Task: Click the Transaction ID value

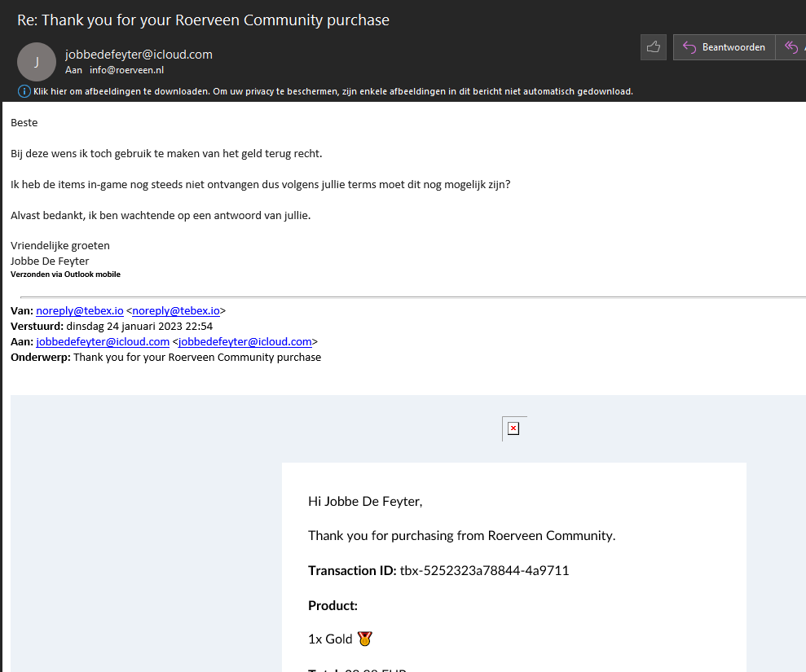Action: coord(484,570)
